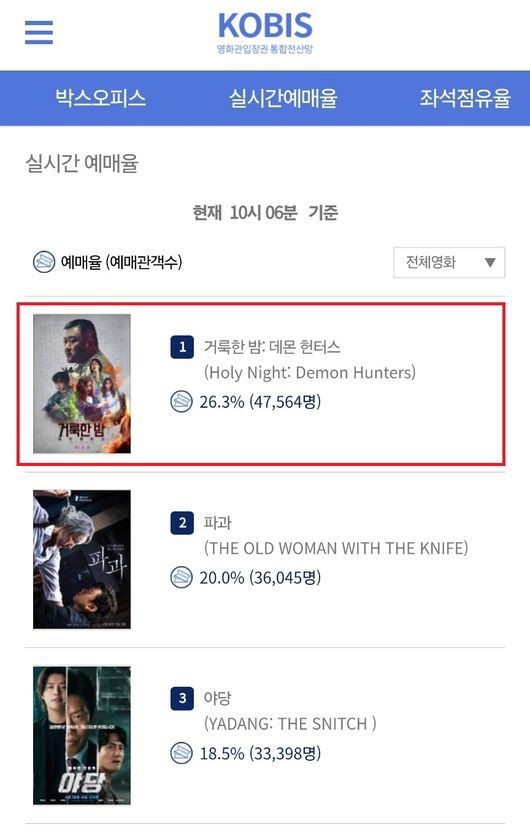Open the 전체영화 filter dropdown
The width and height of the screenshot is (530, 829).
(449, 262)
